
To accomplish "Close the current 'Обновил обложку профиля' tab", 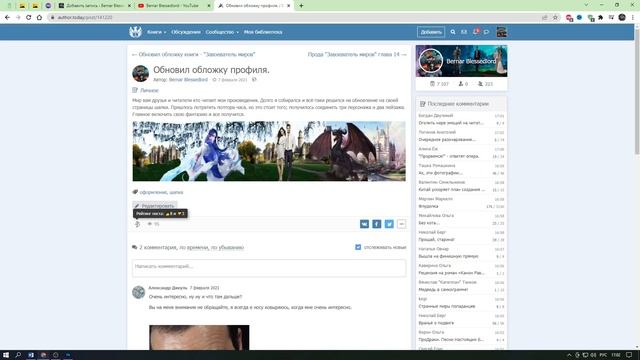I will click(x=289, y=6).
